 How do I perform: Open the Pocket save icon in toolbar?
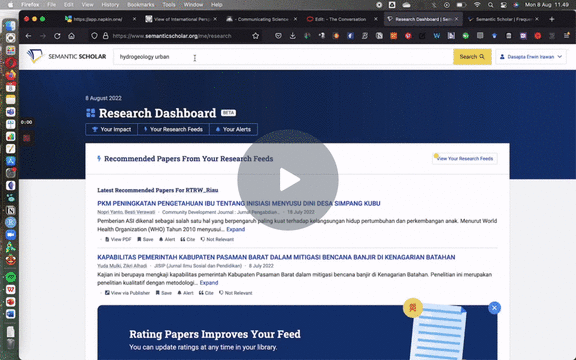[278, 36]
